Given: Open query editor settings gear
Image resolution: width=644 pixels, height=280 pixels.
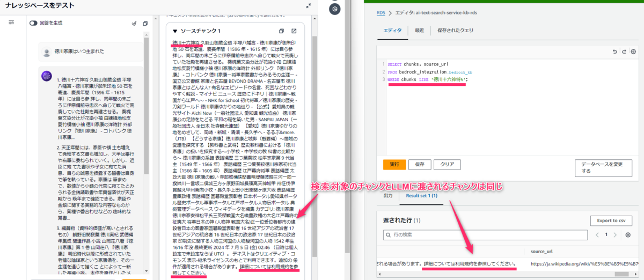Looking at the screenshot, I should tap(633, 51).
